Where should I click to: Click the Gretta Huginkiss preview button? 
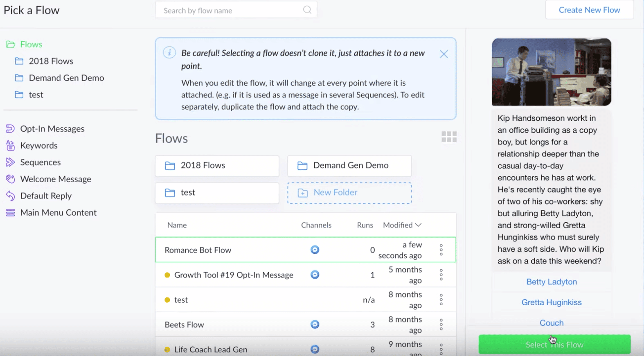click(x=552, y=302)
